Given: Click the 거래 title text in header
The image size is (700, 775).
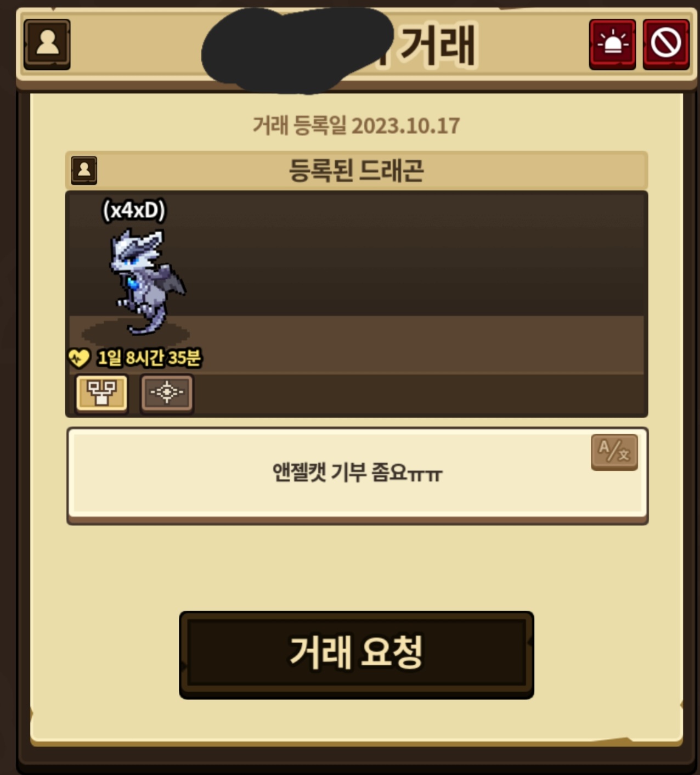Looking at the screenshot, I should 437,44.
